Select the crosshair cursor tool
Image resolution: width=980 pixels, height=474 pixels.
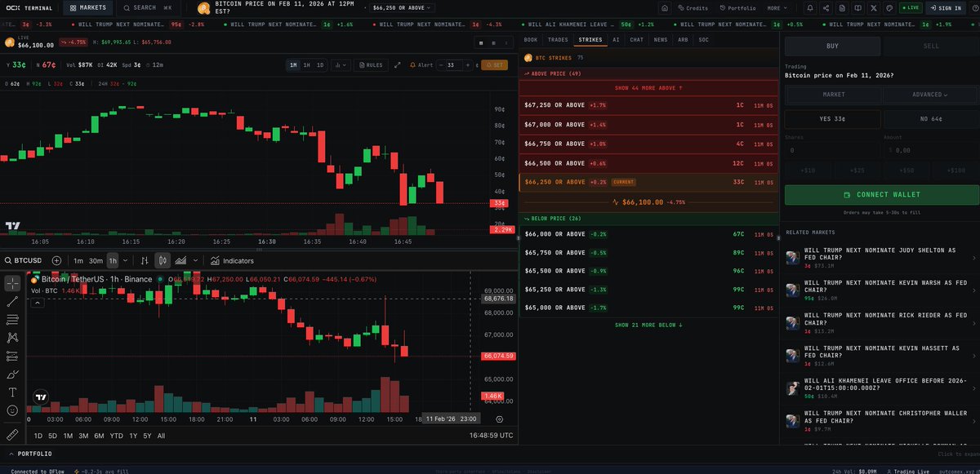[12, 284]
